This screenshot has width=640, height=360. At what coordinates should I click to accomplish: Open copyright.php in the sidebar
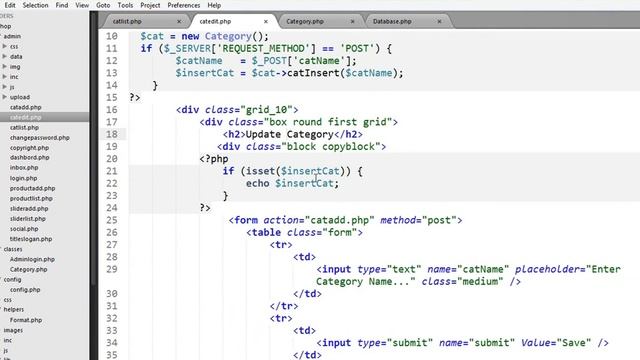tap(29, 148)
